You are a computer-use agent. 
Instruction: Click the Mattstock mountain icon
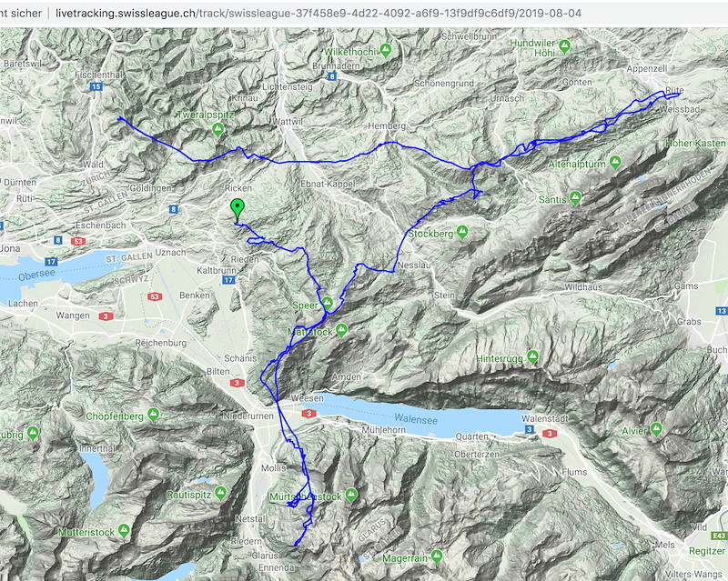tap(341, 331)
